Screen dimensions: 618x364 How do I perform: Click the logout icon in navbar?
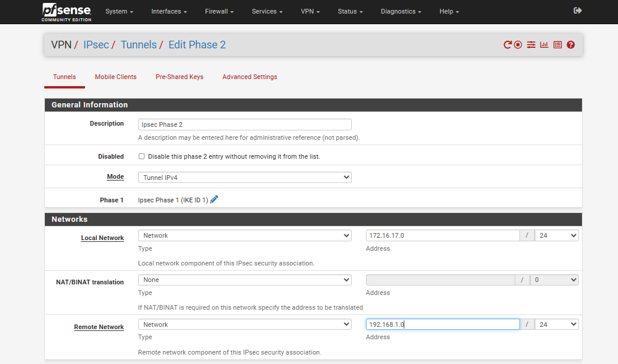pyautogui.click(x=577, y=11)
